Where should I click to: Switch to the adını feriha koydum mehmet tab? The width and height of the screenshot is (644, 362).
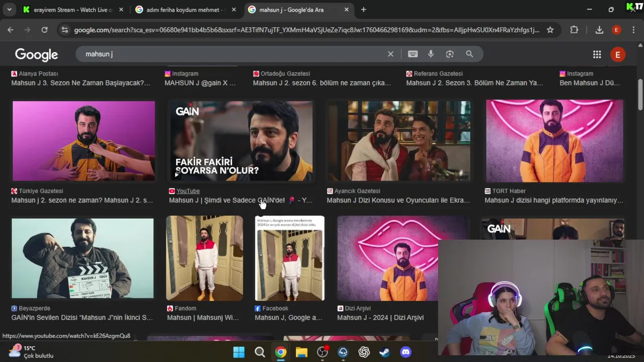[x=186, y=10]
